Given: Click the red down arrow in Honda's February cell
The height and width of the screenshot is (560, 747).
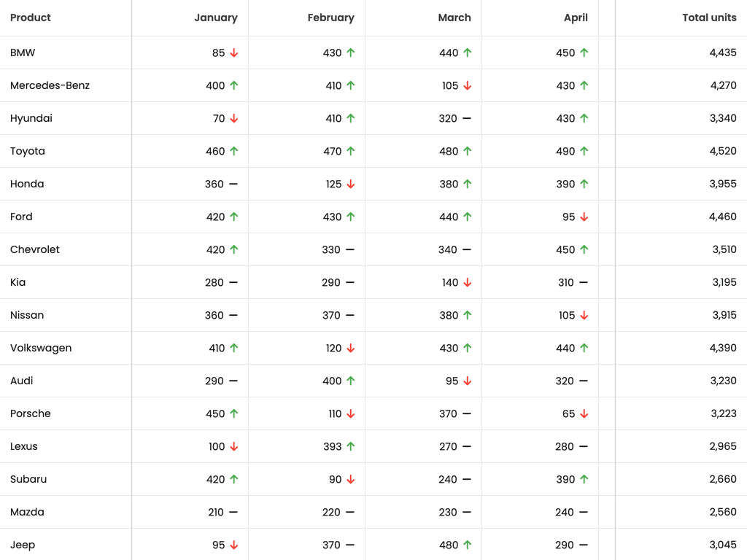Looking at the screenshot, I should (x=351, y=184).
